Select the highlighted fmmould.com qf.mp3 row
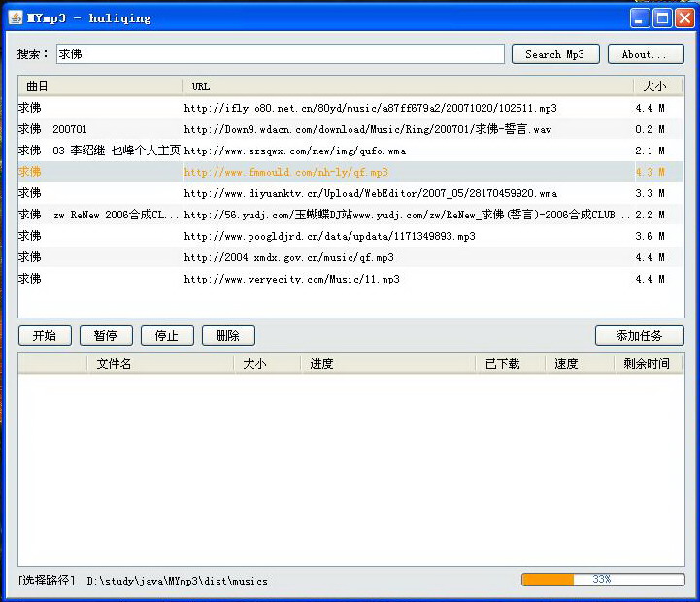 [350, 172]
